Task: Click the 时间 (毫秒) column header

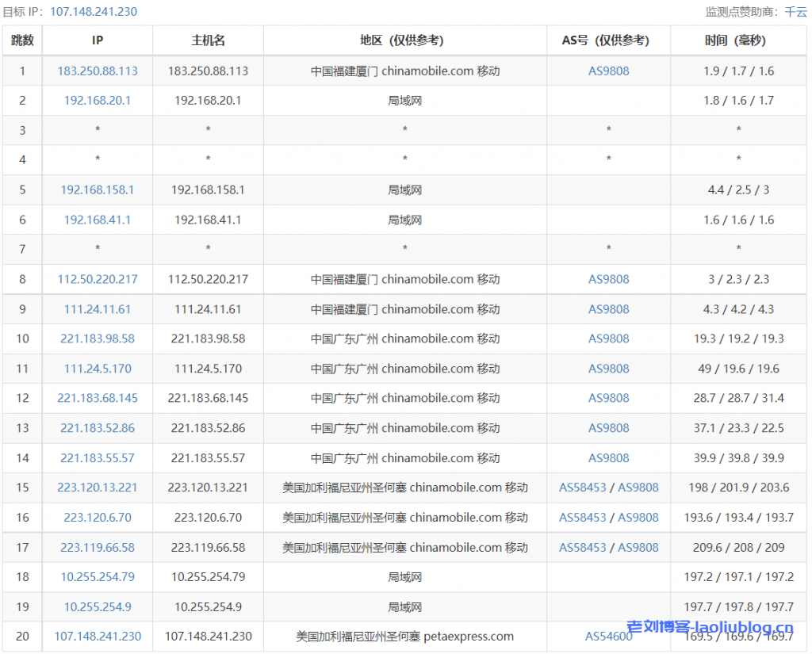Action: pos(738,40)
